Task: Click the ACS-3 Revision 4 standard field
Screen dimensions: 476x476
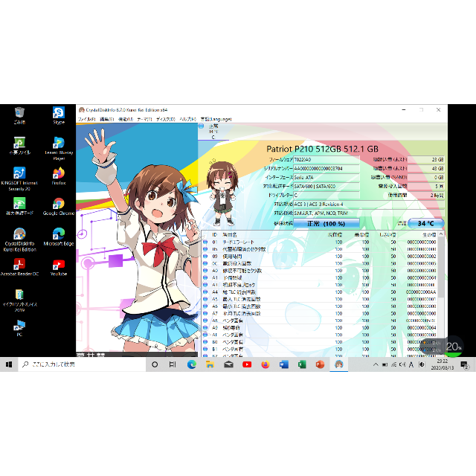Action: [369, 204]
